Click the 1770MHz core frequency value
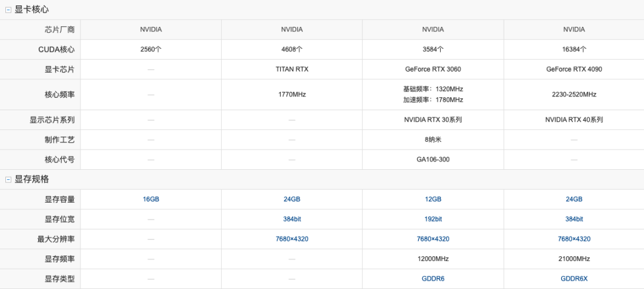This screenshot has height=289, width=644. point(292,94)
